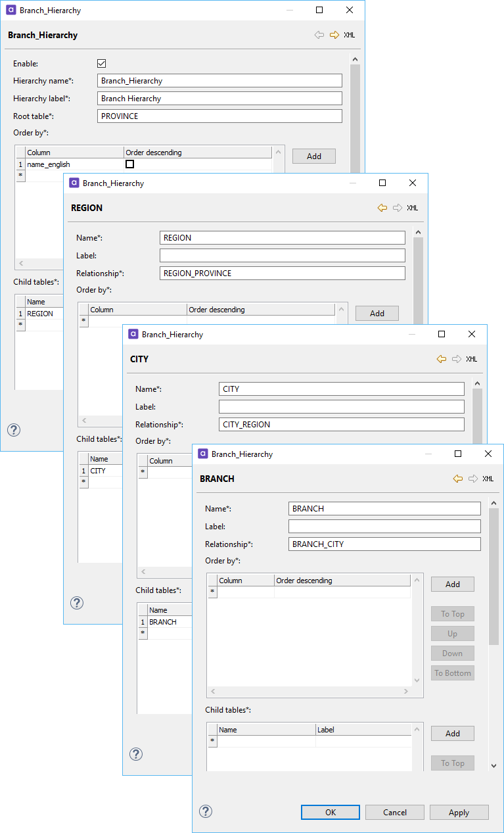
Task: Click the XML icon in the BRANCH dialog
Action: [x=488, y=479]
